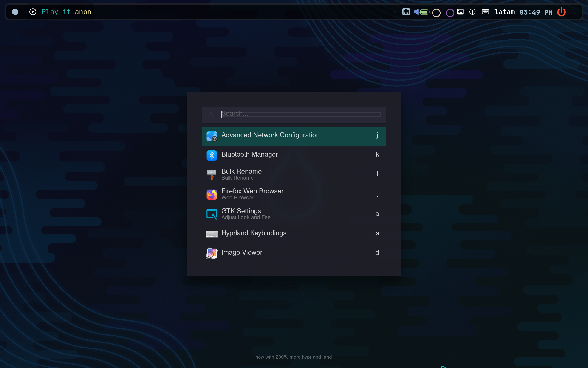The image size is (588, 368).
Task: Open the Hyprland Keybindings entry
Action: (294, 234)
